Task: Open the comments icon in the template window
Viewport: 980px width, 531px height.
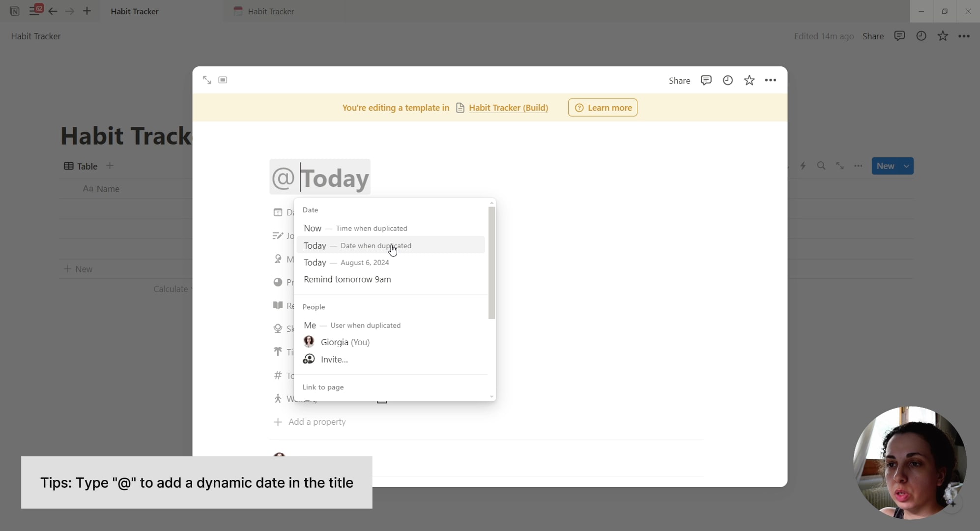Action: point(706,80)
